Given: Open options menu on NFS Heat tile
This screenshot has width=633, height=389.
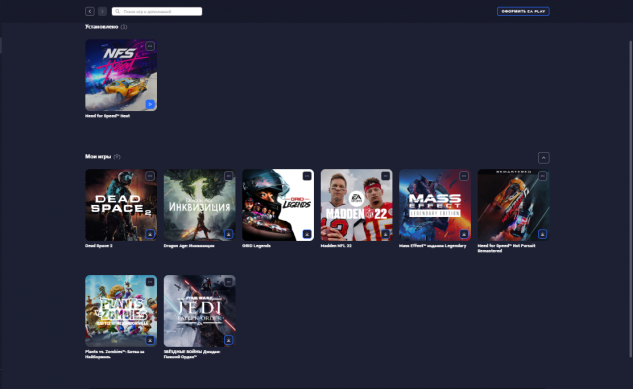Looking at the screenshot, I should (x=150, y=46).
